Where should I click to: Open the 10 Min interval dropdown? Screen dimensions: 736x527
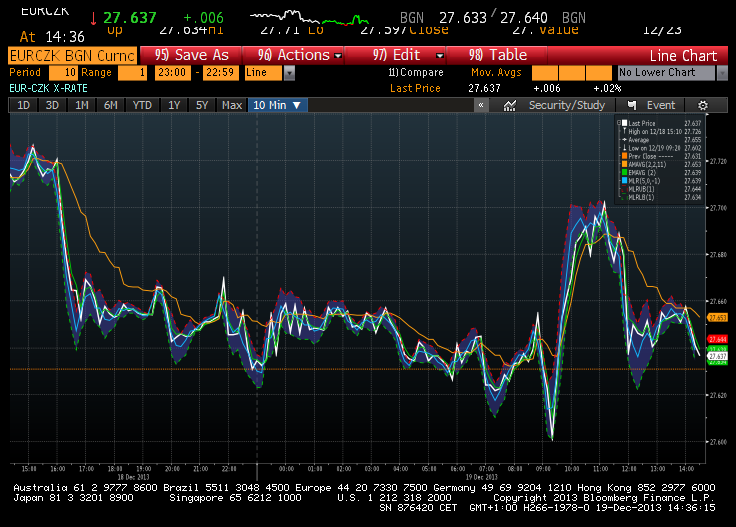[277, 105]
